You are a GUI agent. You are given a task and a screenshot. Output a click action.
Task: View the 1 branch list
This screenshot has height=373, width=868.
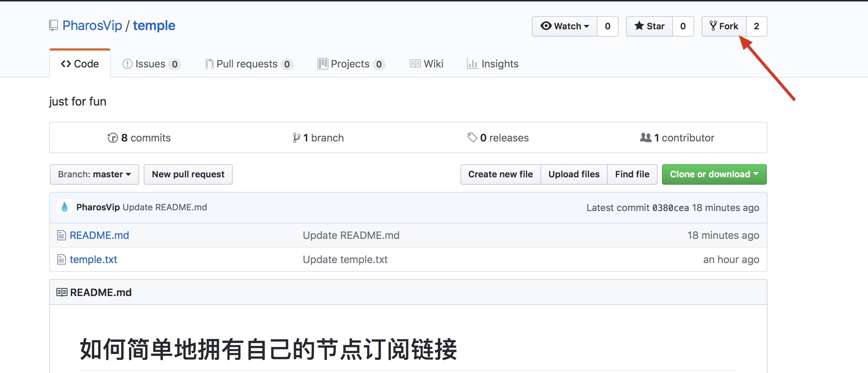pyautogui.click(x=318, y=138)
